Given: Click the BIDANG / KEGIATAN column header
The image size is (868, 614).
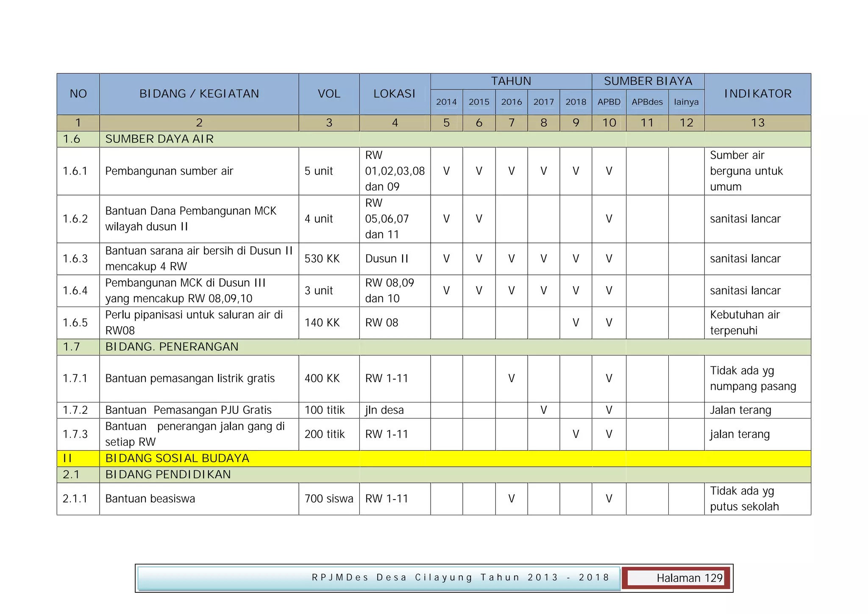Looking at the screenshot, I should point(199,94).
